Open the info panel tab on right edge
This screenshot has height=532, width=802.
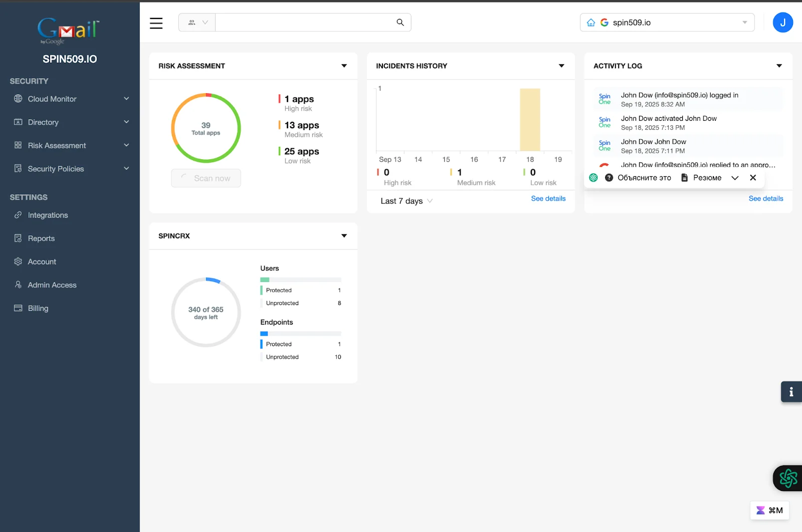[791, 392]
